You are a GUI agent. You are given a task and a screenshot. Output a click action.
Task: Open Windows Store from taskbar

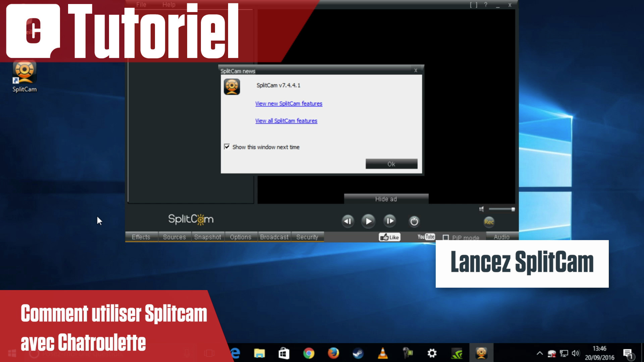pyautogui.click(x=284, y=353)
